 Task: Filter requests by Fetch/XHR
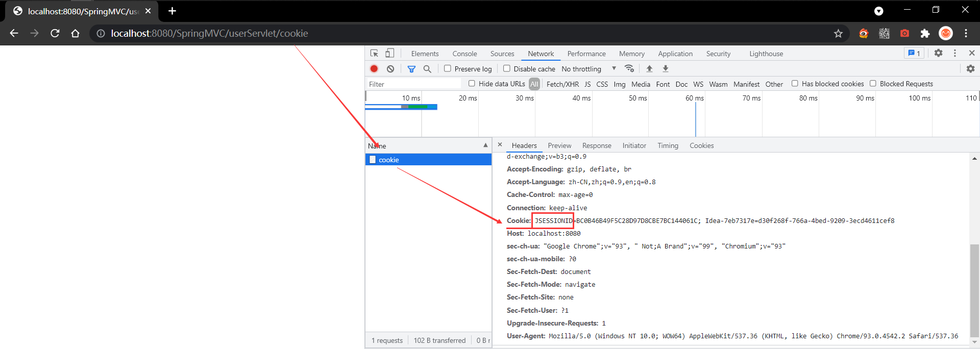tap(562, 84)
